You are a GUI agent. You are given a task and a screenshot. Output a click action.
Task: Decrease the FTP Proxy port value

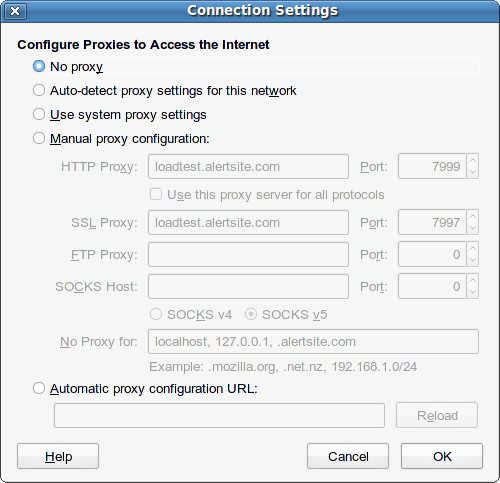click(472, 260)
